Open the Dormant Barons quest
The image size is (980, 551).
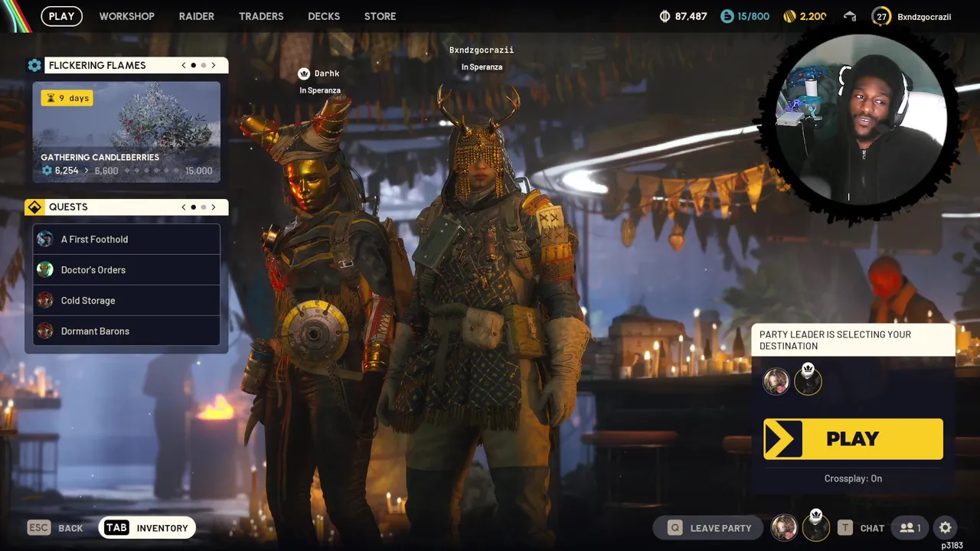point(126,331)
